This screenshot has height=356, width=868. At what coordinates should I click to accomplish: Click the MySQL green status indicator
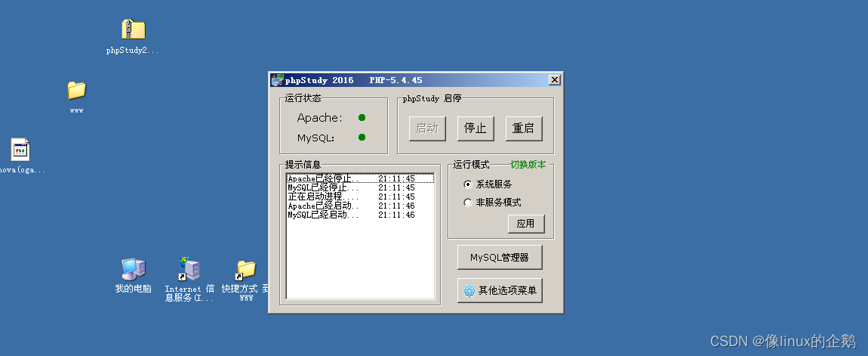tap(362, 137)
